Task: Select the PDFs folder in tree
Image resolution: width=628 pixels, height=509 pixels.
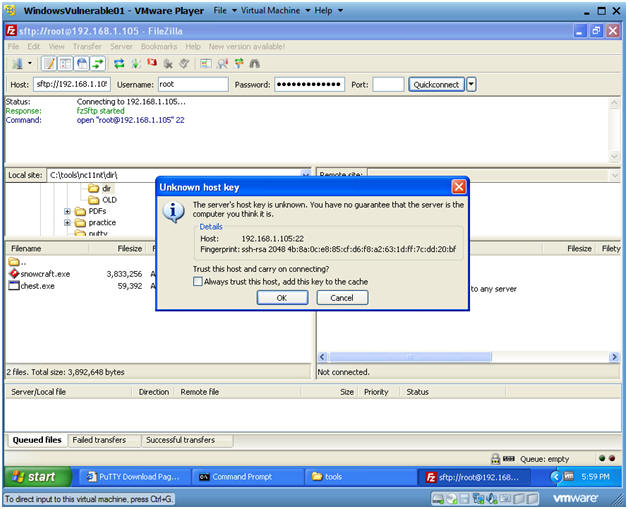Action: [x=91, y=211]
